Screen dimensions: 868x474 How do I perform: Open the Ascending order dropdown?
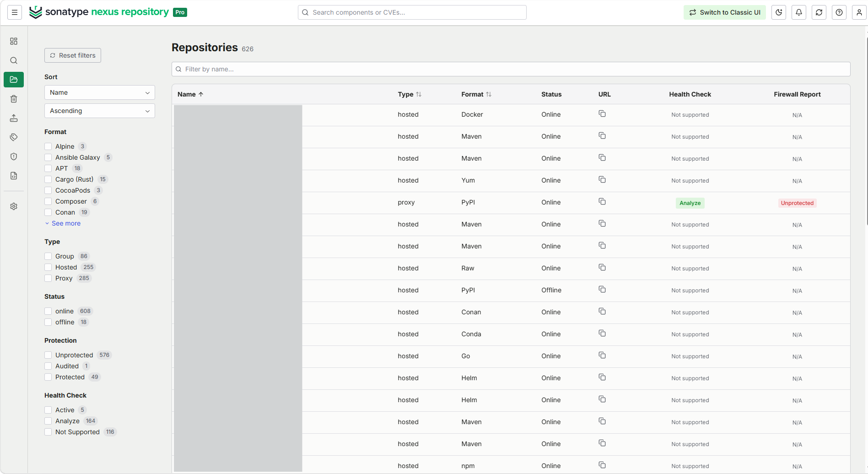point(100,111)
